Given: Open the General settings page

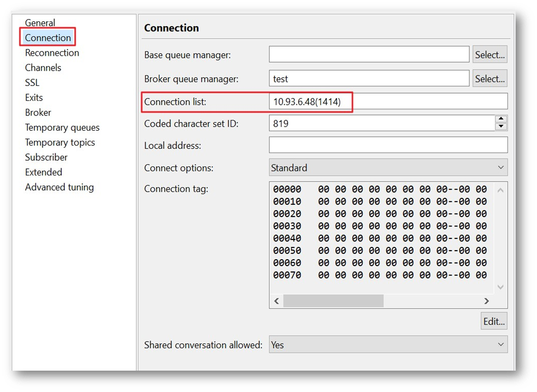Looking at the screenshot, I should click(x=40, y=23).
